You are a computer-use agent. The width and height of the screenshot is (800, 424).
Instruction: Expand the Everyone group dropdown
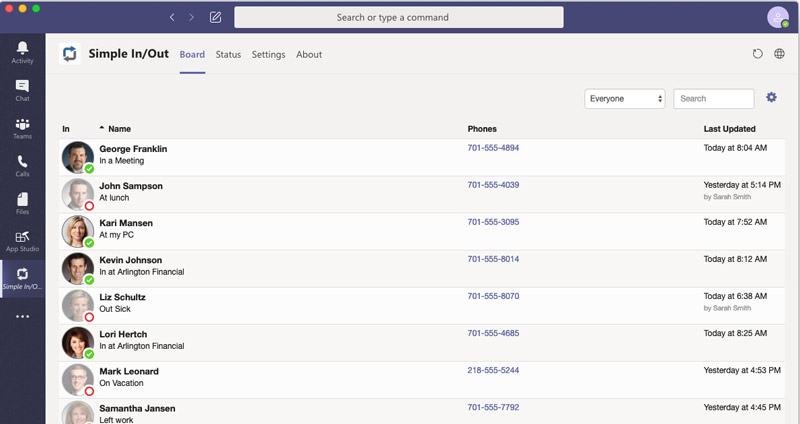(625, 99)
